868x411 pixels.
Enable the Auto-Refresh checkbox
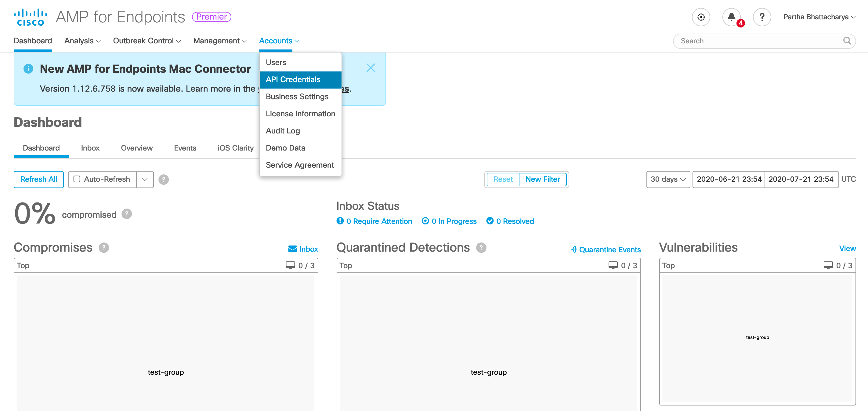77,179
